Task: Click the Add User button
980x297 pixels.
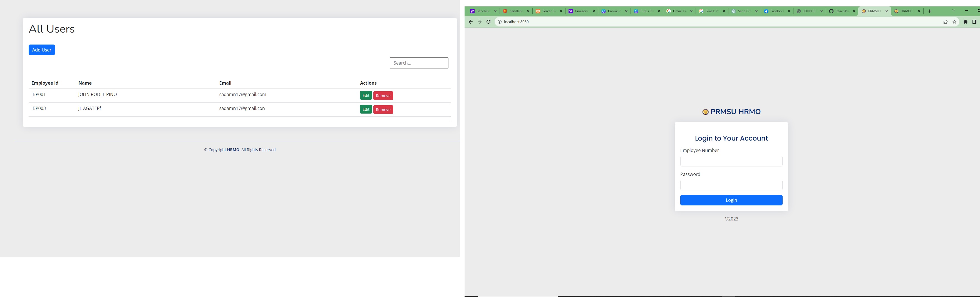Action: (x=42, y=50)
